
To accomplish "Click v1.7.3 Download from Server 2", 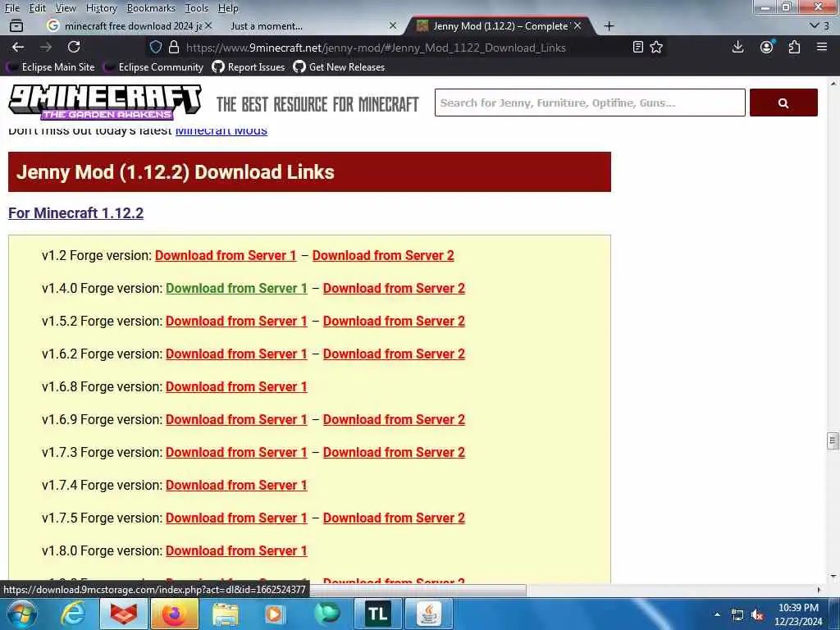I will coord(394,452).
